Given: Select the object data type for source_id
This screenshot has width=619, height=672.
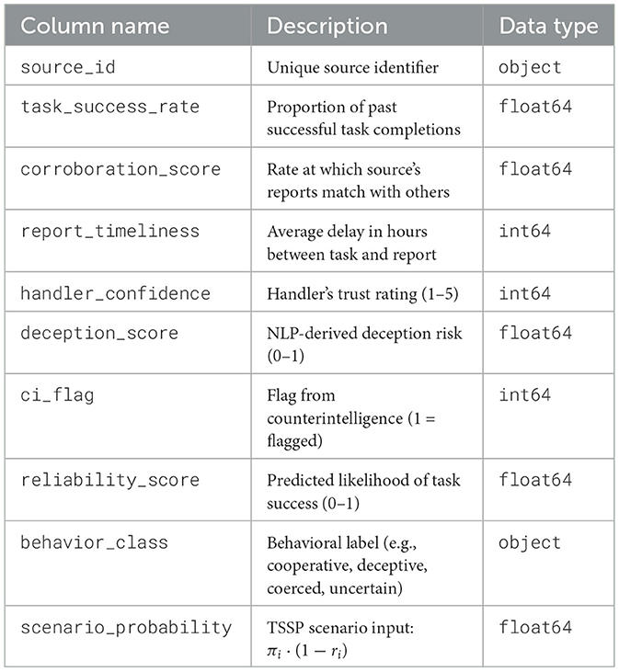Looking at the screenshot, I should tap(530, 67).
